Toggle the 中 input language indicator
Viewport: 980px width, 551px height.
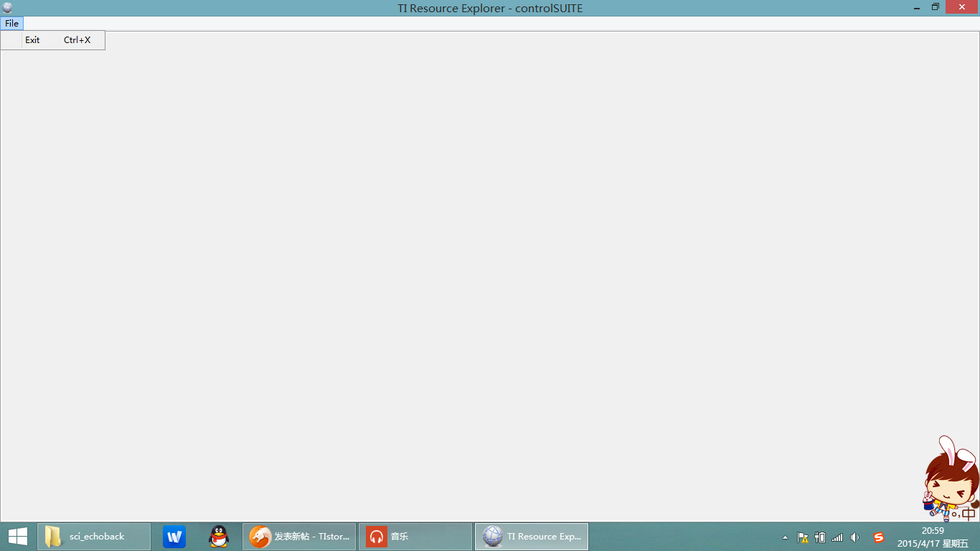coord(969,514)
